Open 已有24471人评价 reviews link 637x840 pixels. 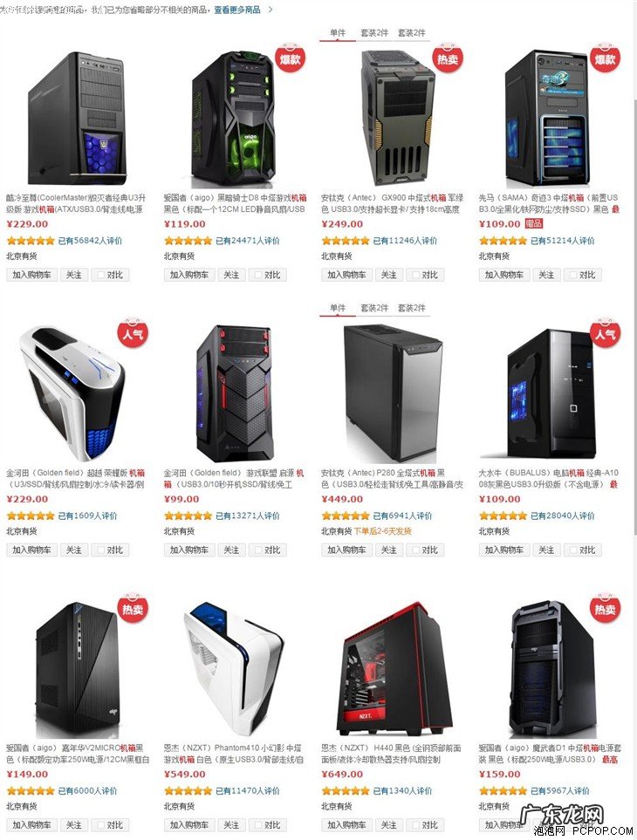248,241
